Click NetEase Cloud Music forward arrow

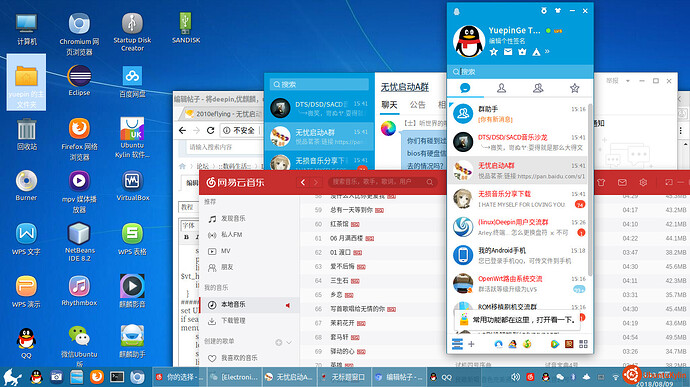(316, 182)
